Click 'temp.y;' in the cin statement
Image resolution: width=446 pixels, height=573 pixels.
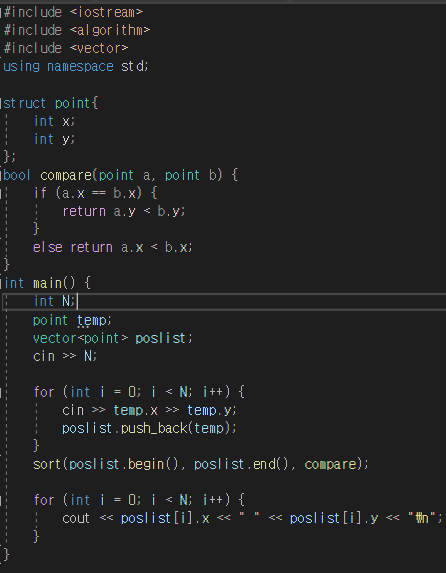coord(212,410)
